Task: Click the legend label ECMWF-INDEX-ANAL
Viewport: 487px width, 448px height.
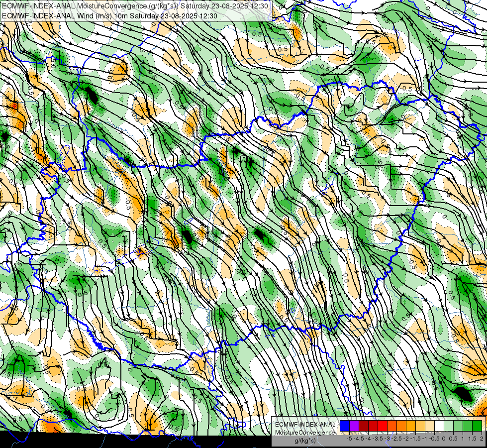Action: [x=305, y=425]
